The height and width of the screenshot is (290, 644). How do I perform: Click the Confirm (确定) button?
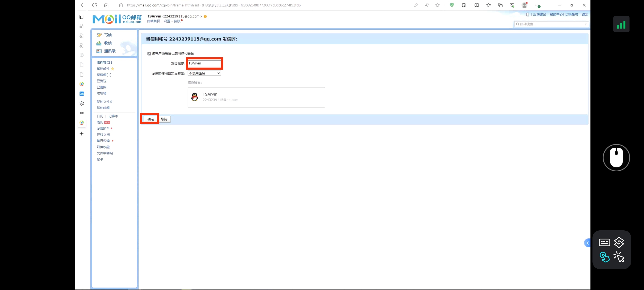point(151,119)
